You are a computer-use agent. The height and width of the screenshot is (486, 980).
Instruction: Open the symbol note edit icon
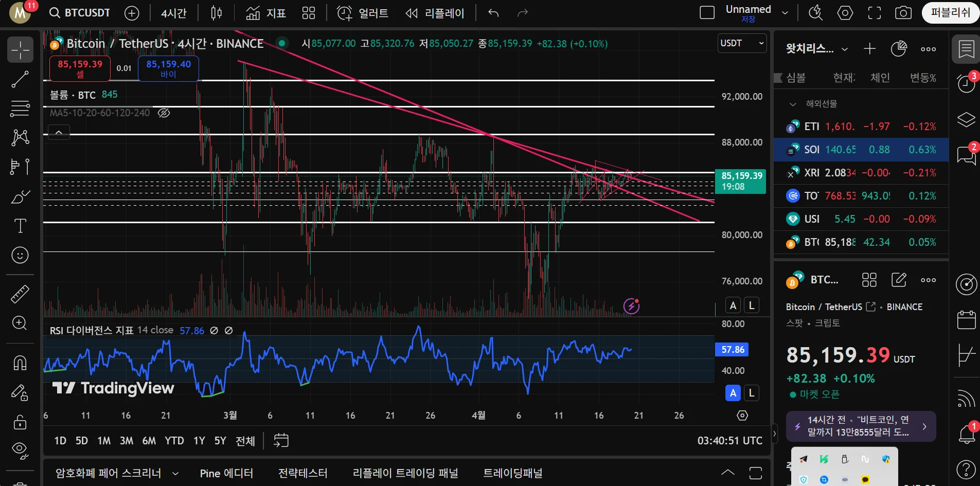(x=899, y=280)
